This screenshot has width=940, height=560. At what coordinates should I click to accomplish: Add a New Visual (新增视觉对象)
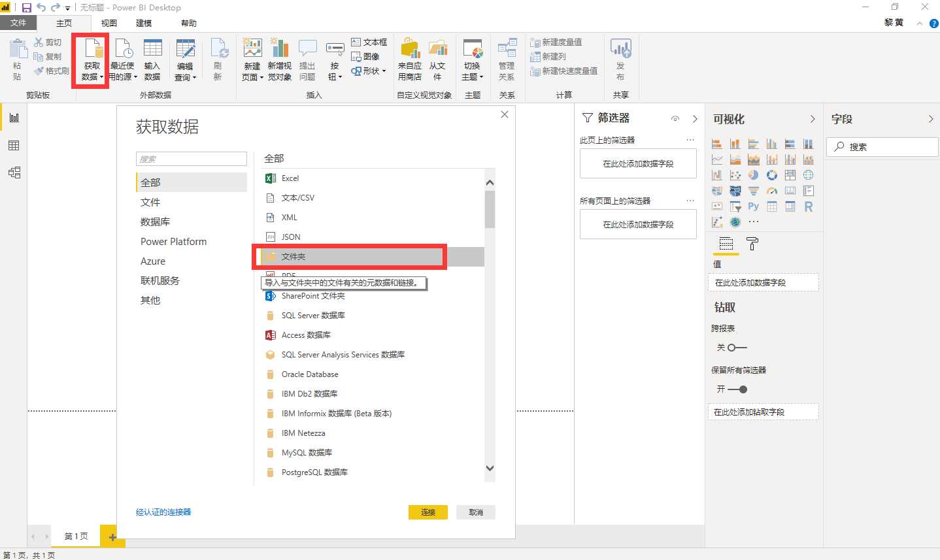tap(280, 60)
